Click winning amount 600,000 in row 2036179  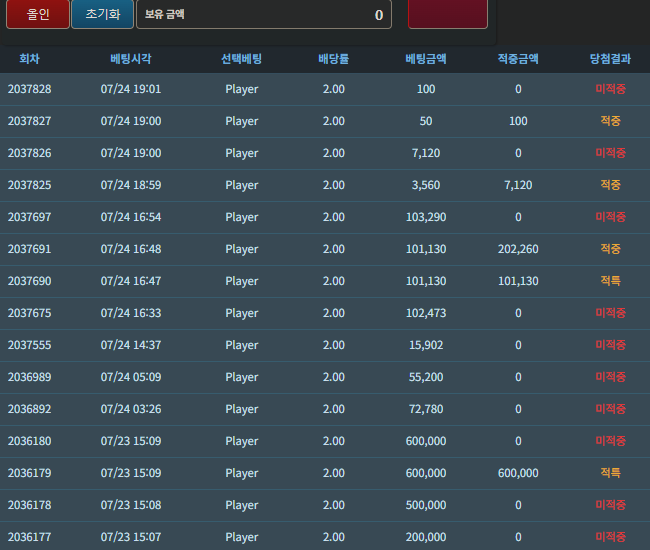[518, 473]
